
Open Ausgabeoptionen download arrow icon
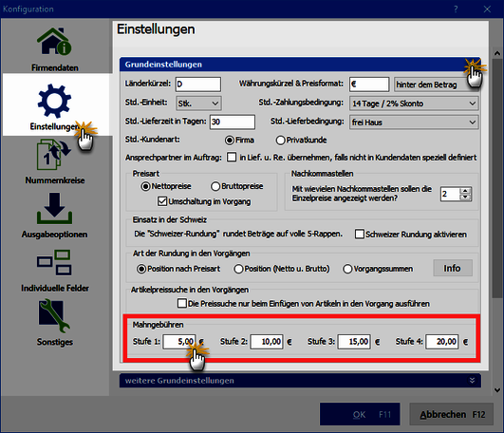tap(55, 208)
